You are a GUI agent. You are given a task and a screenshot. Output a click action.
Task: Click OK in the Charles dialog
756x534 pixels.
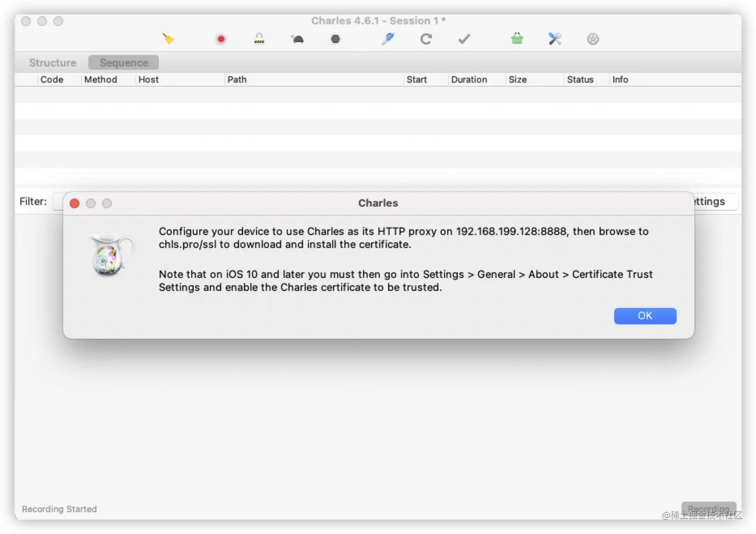(x=645, y=316)
